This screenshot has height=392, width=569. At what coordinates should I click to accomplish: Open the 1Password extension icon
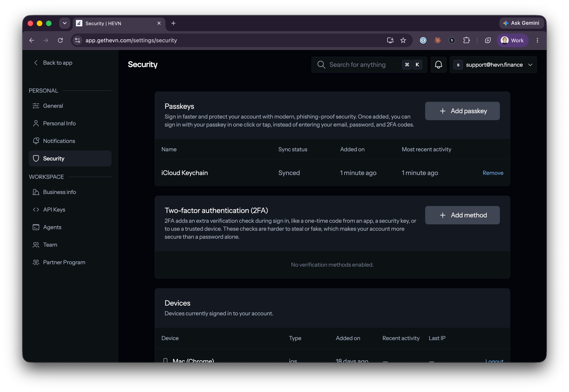tap(423, 40)
